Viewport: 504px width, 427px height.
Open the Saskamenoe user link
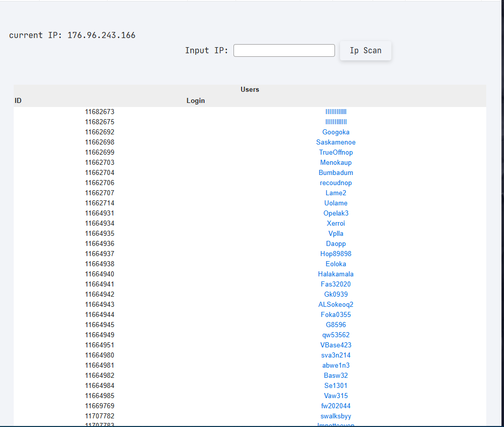click(336, 142)
